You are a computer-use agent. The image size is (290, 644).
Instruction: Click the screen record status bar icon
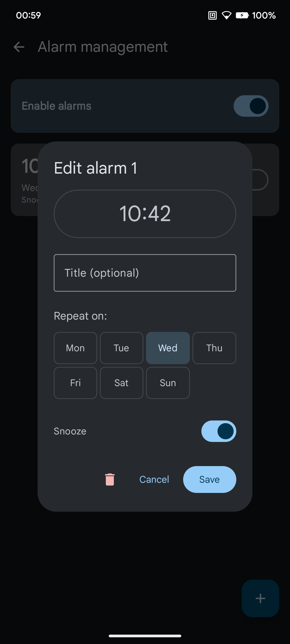pyautogui.click(x=212, y=15)
